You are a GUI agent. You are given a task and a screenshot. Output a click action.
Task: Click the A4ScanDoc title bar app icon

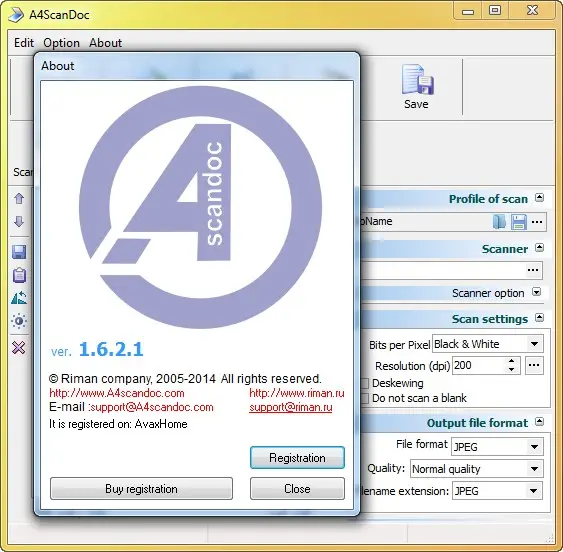16,15
